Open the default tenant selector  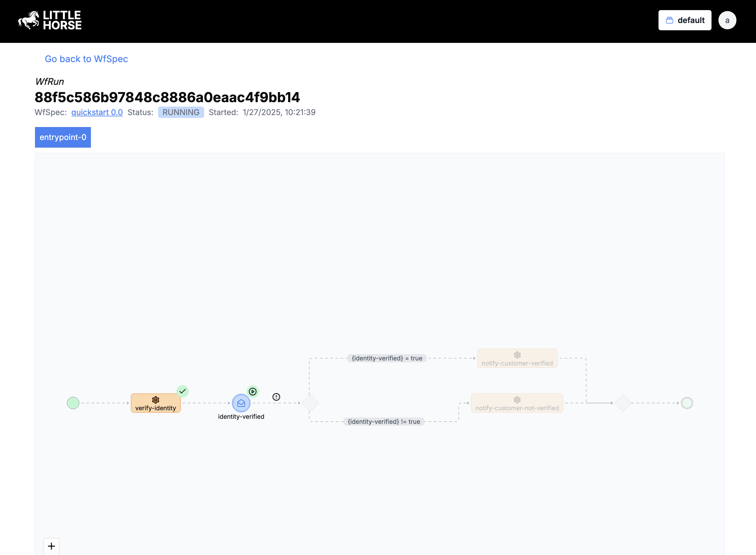point(684,20)
